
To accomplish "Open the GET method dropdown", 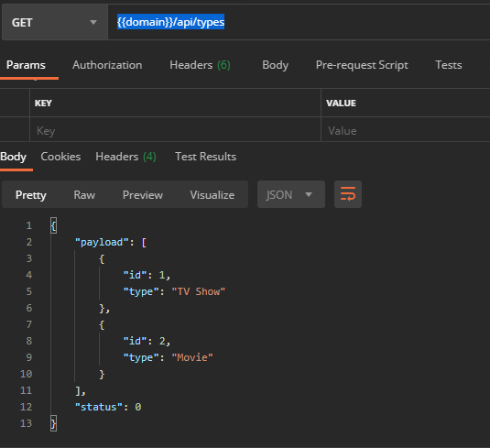I will [55, 23].
